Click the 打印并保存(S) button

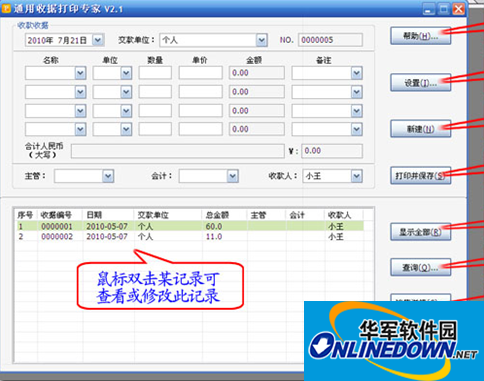(x=421, y=175)
